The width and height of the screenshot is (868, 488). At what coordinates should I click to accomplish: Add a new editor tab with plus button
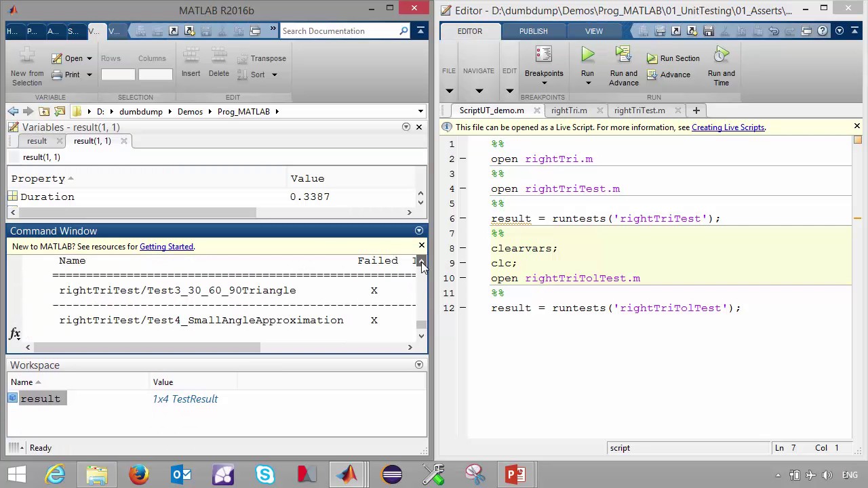[x=696, y=110]
